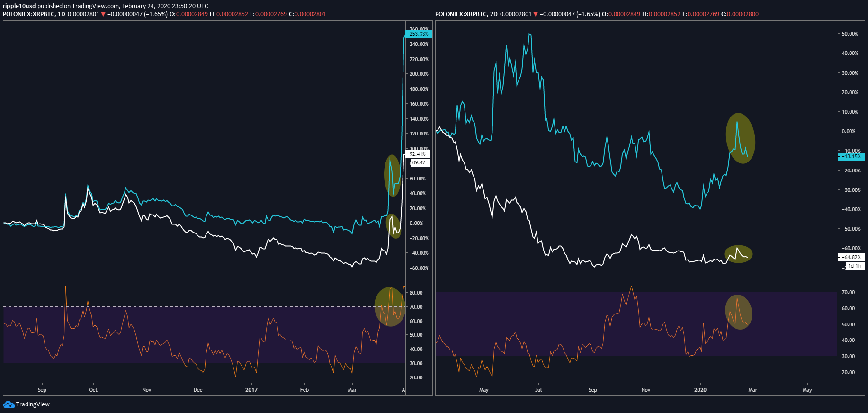Screen dimensions: 868x413
Task: Click the Sep label on the 2D chart
Action: point(593,390)
